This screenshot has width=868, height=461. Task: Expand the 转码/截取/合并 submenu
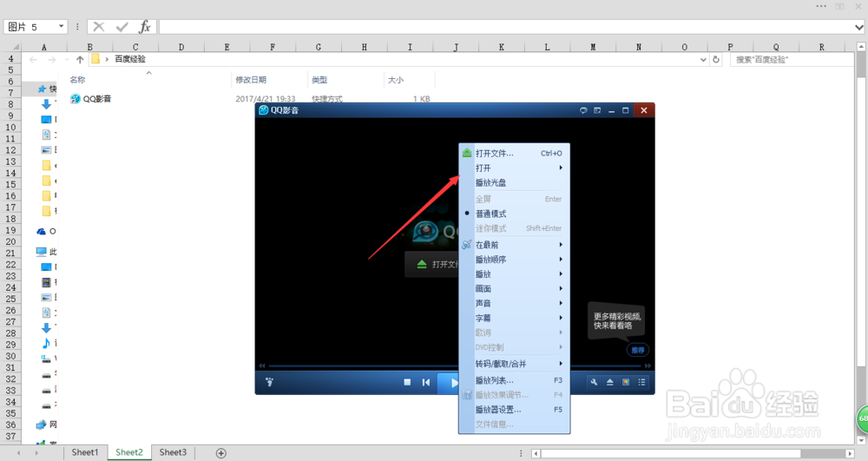[514, 364]
